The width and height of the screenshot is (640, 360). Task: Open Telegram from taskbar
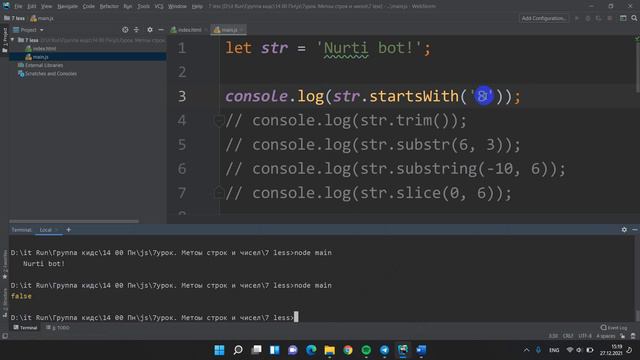point(384,350)
